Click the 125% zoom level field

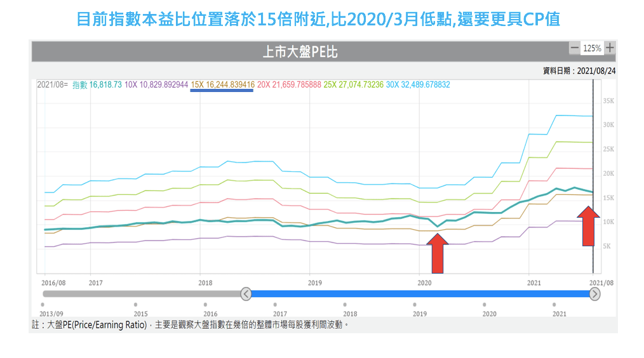(x=592, y=48)
